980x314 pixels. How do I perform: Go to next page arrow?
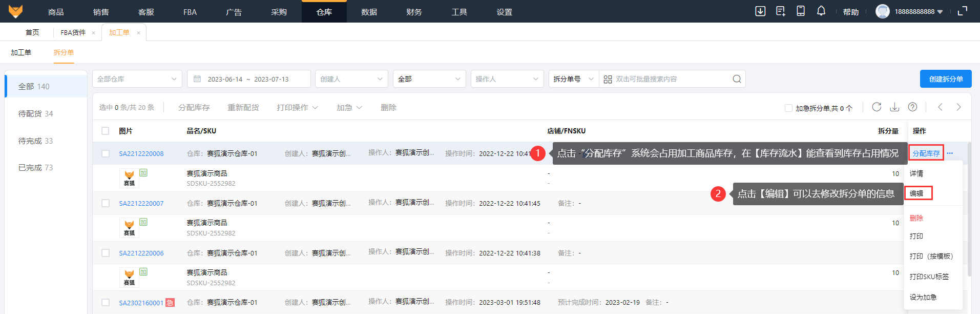coord(958,107)
